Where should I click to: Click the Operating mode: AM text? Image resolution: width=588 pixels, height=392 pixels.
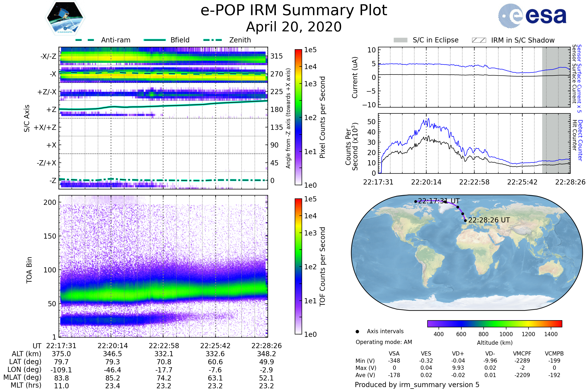point(384,342)
